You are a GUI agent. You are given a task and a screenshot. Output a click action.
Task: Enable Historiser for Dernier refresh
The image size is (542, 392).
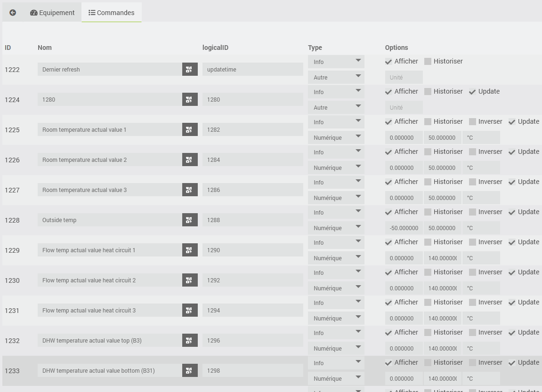[428, 62]
